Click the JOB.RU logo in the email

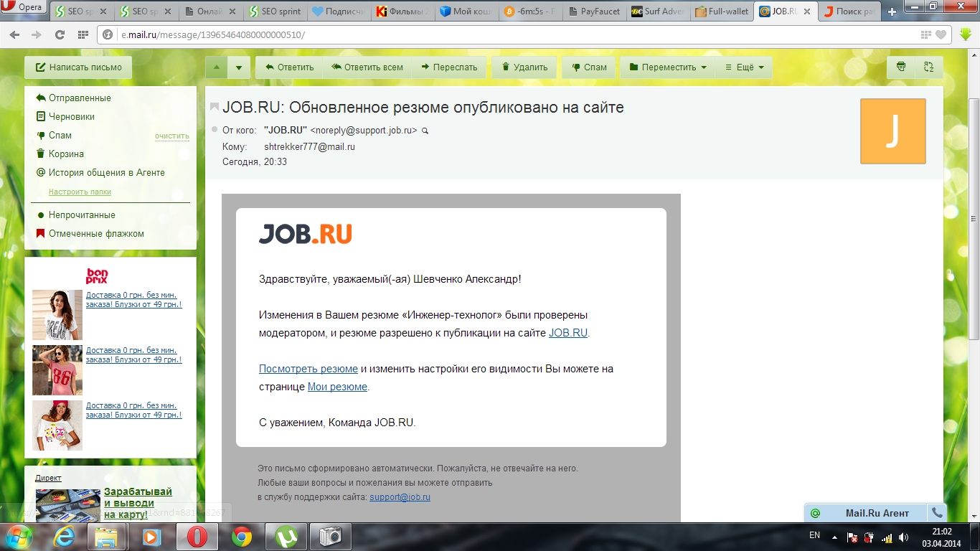pos(305,234)
